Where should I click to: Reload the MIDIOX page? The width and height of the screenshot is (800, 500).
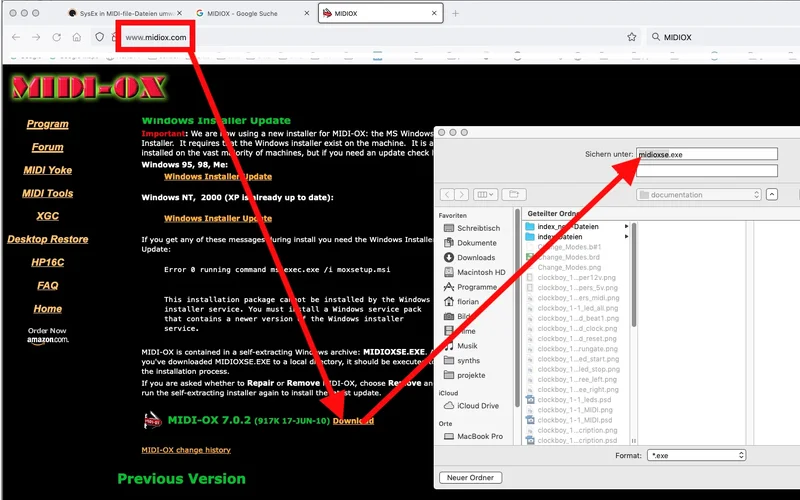(57, 37)
